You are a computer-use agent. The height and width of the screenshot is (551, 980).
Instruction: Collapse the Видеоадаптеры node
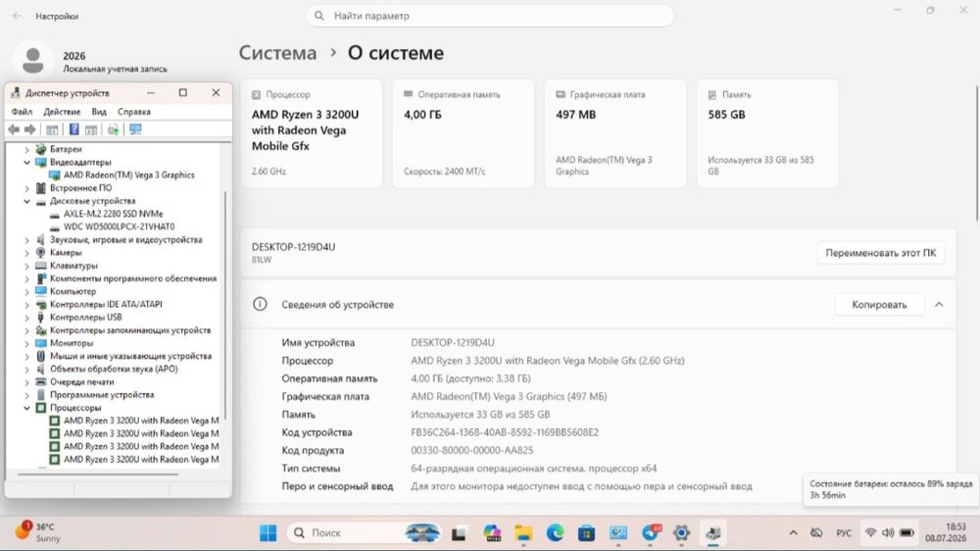(26, 162)
